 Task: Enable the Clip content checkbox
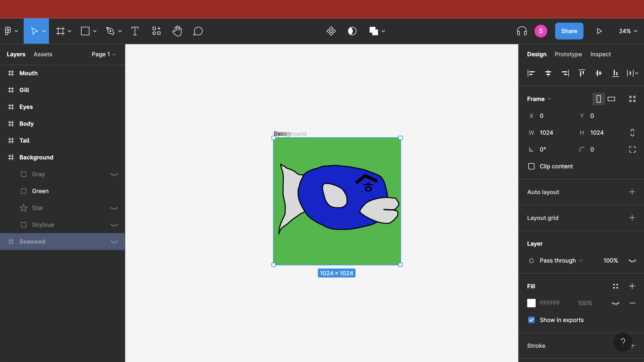pos(531,166)
